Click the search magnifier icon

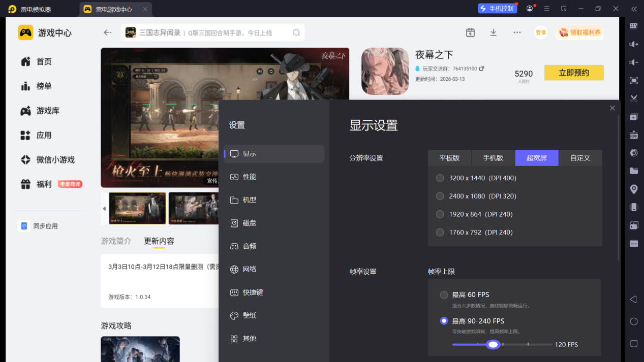[296, 32]
